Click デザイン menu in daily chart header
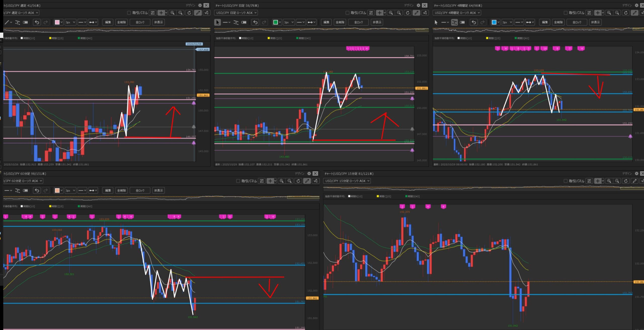644x330 pixels. (x=409, y=5)
